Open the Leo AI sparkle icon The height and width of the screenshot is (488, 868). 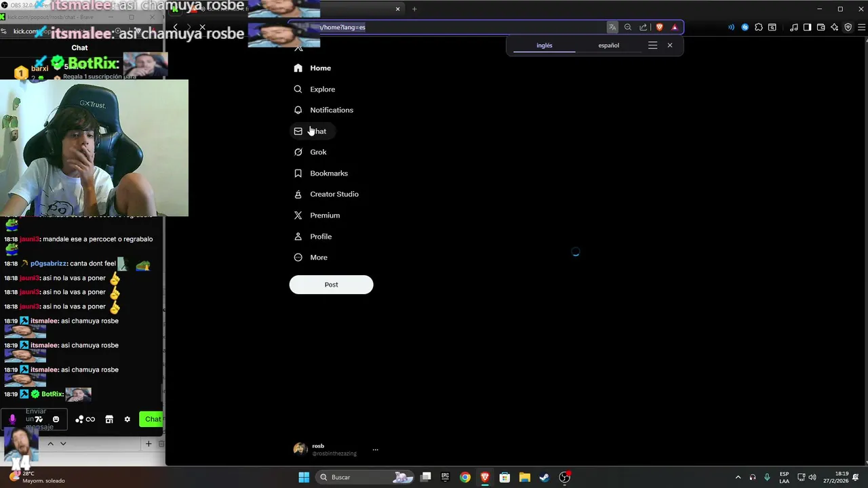tap(834, 27)
